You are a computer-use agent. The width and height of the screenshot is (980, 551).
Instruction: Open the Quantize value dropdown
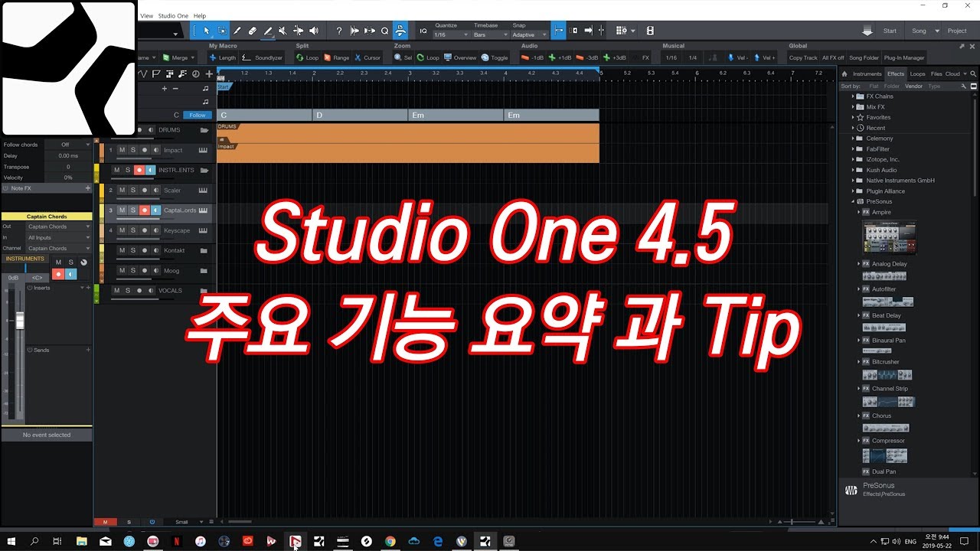point(450,34)
